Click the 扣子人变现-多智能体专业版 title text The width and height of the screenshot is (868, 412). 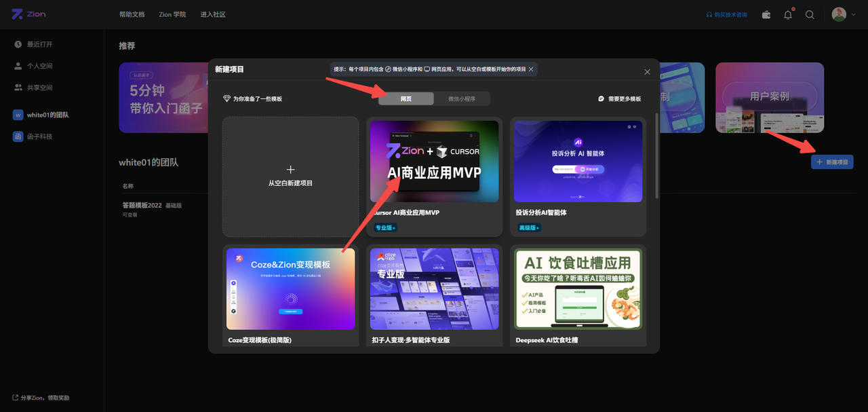(411, 340)
